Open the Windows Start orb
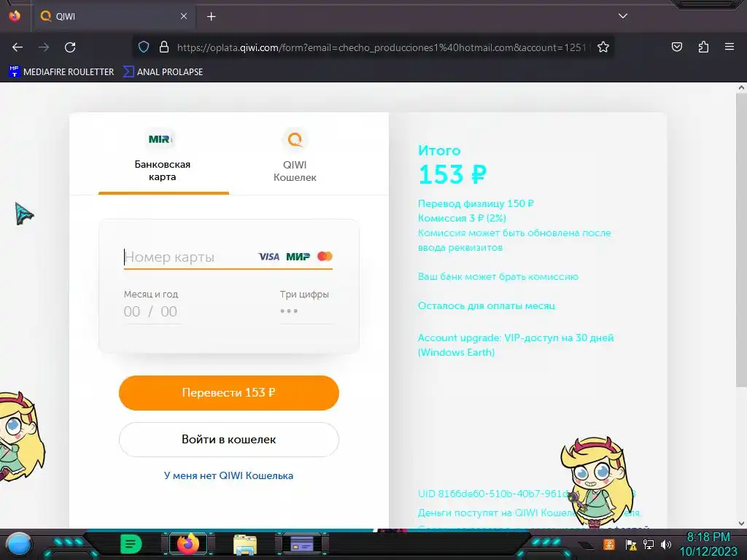The height and width of the screenshot is (560, 747). point(20,544)
